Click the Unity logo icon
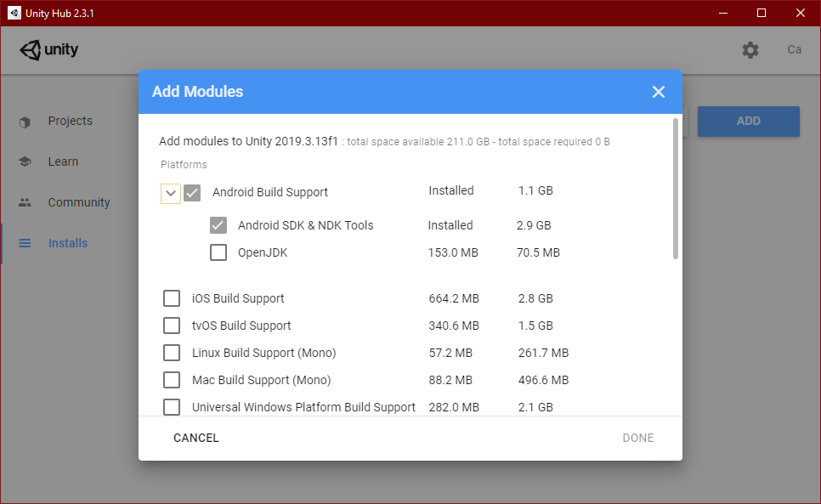821x504 pixels. tap(31, 50)
